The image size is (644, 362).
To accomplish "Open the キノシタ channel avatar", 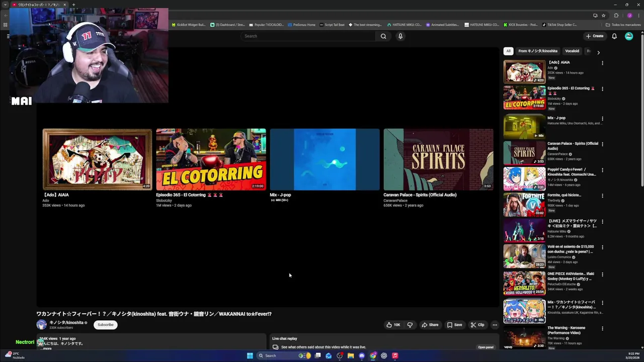I will (41, 325).
